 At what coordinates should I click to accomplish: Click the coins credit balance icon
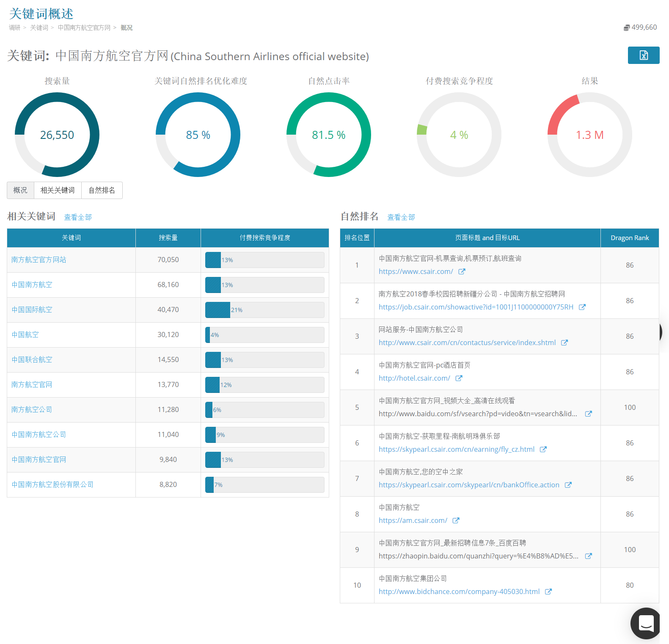tap(627, 28)
